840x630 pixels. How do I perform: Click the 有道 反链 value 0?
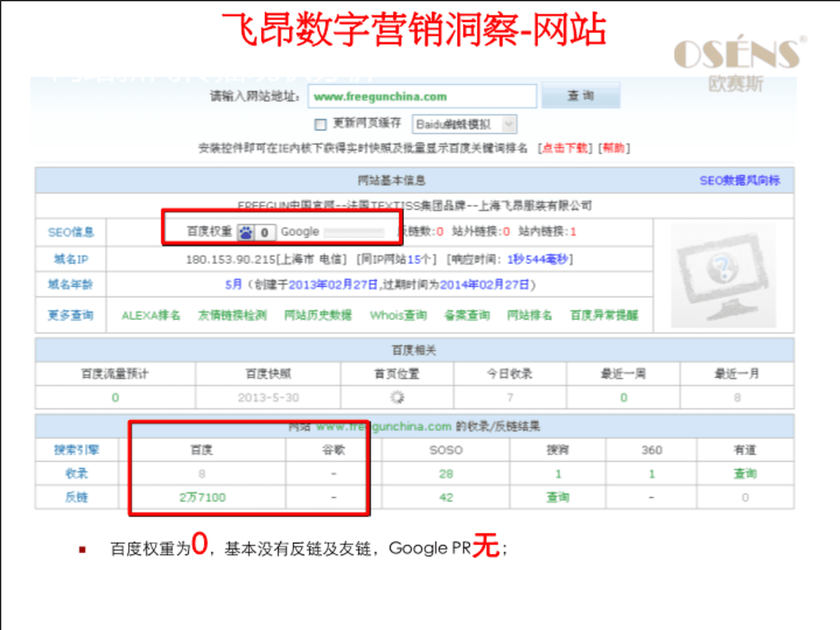point(745,497)
